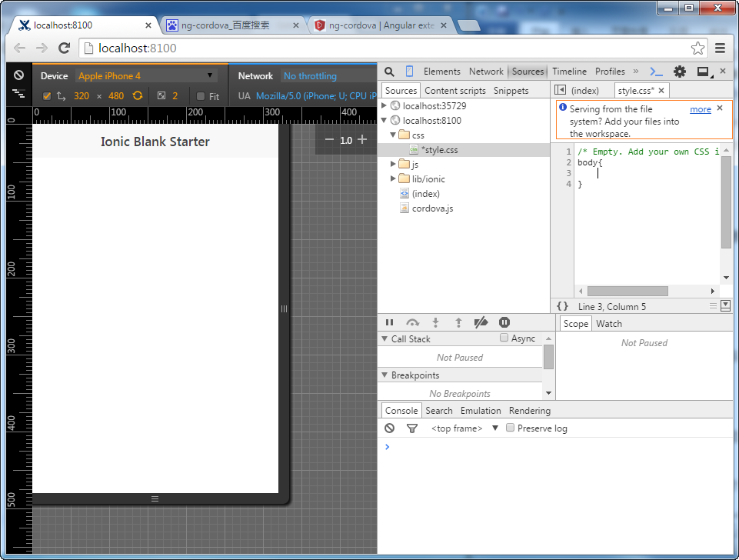The image size is (739, 560).
Task: Toggle pause on exceptions icon
Action: click(x=504, y=322)
